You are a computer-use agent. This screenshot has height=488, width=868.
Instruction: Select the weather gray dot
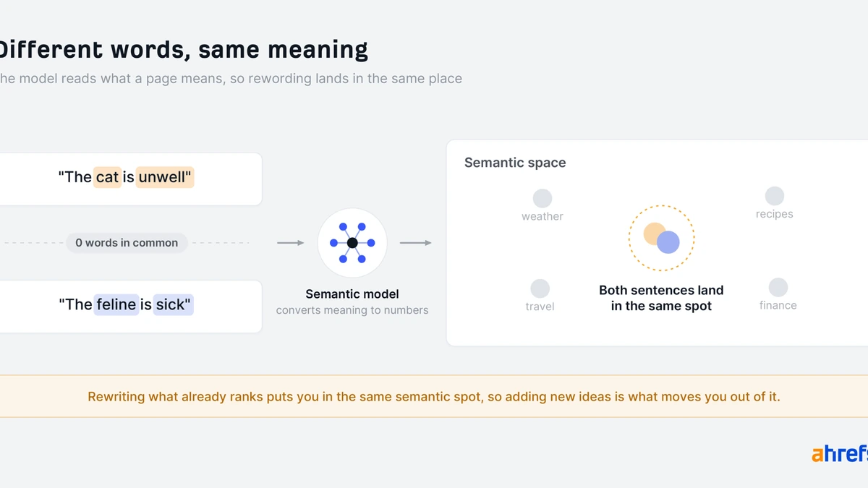[x=542, y=198]
